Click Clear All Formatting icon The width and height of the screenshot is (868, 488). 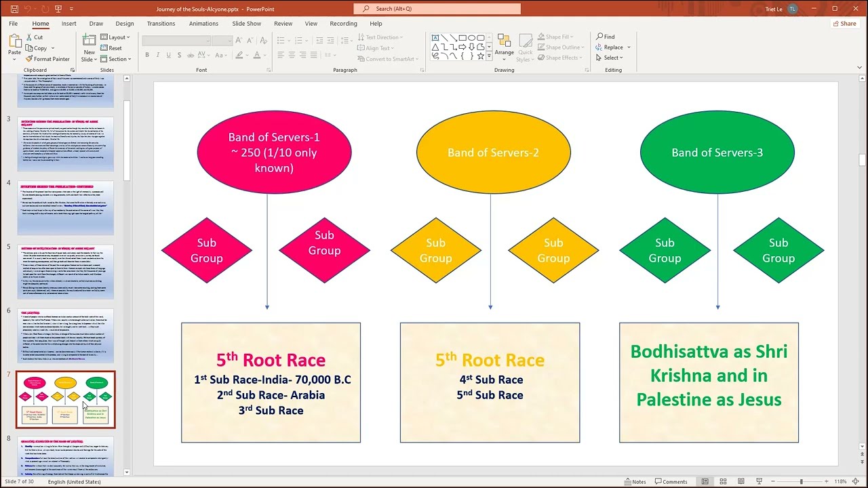coord(264,41)
